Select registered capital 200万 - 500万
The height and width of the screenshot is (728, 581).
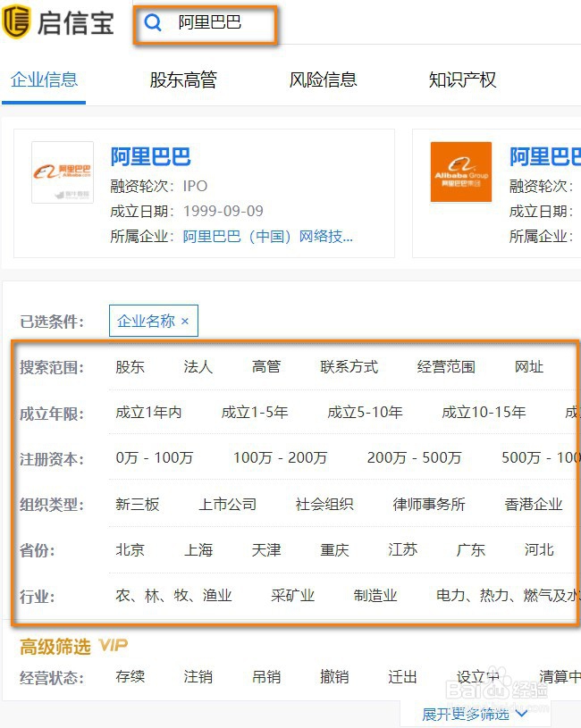[x=414, y=457]
